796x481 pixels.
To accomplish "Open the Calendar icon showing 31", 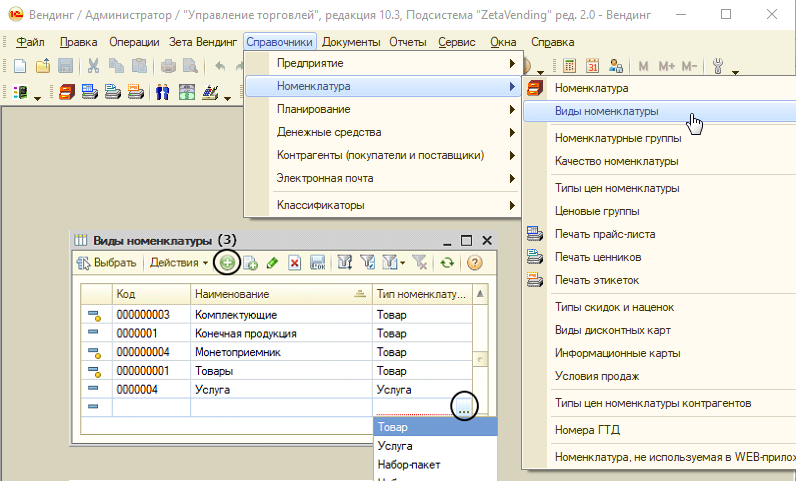I will tap(592, 66).
